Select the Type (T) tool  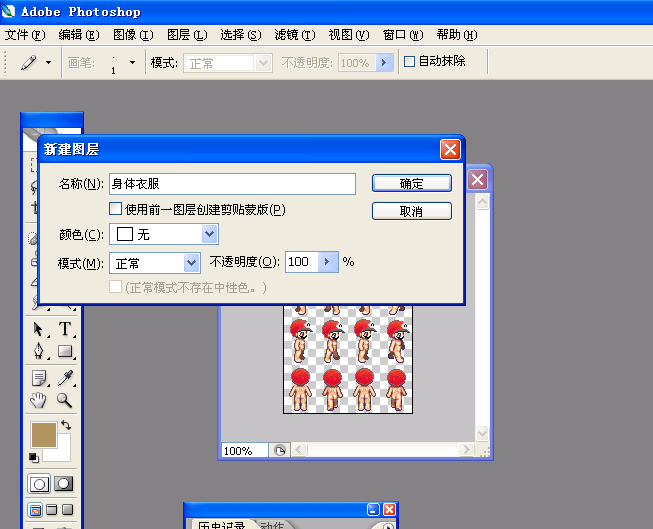pos(65,329)
